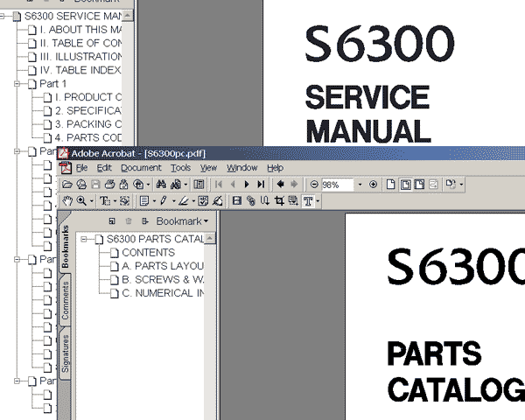Click the Spell Check form icon

click(203, 201)
